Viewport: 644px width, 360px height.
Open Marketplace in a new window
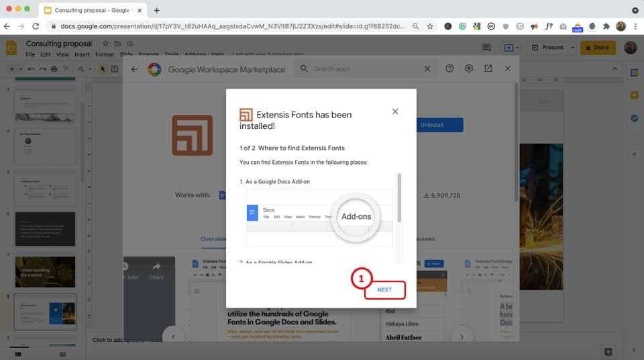pos(488,69)
